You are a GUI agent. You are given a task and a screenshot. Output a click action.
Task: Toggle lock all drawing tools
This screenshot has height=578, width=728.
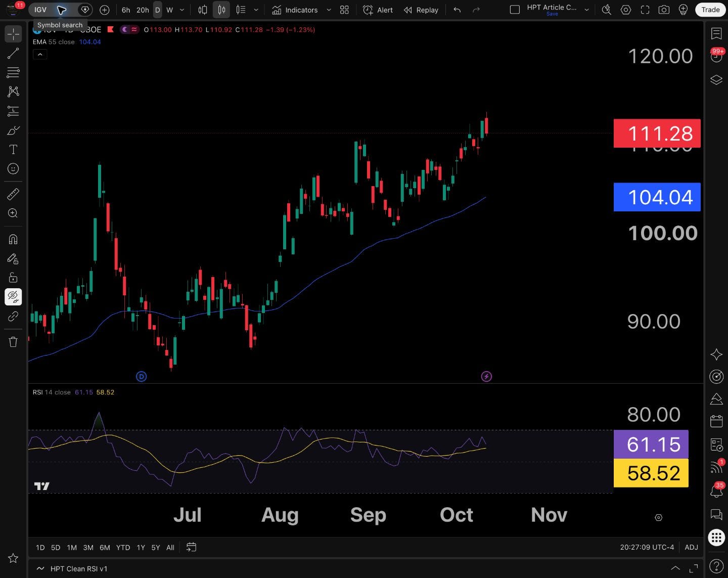[x=13, y=278]
